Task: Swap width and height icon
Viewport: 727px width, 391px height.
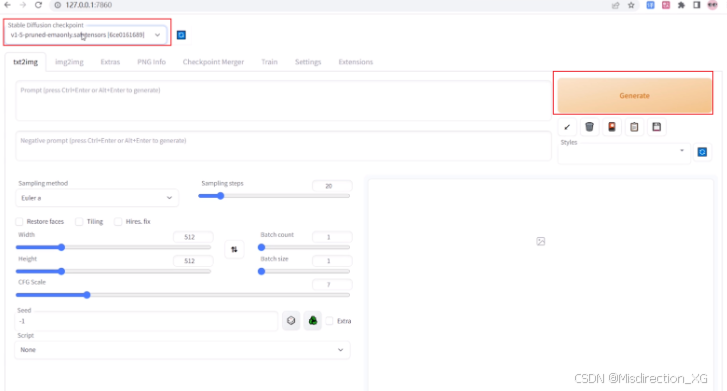Action: 234,250
